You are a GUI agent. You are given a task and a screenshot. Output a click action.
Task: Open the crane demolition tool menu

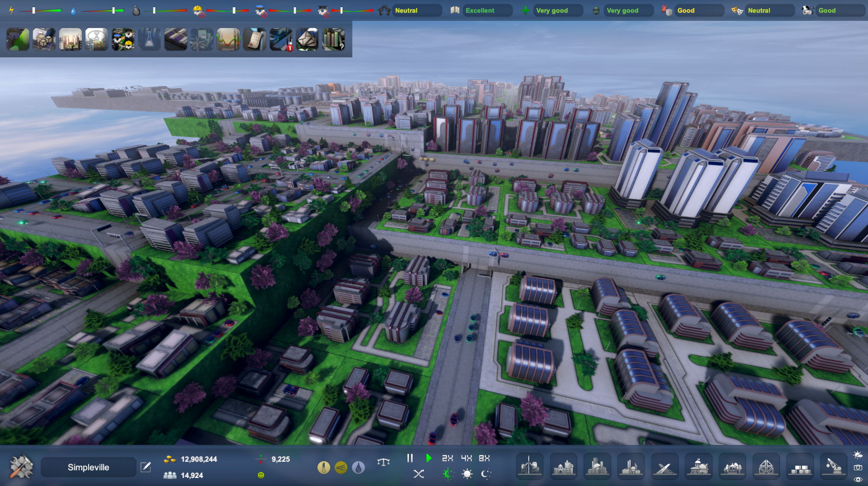833,466
